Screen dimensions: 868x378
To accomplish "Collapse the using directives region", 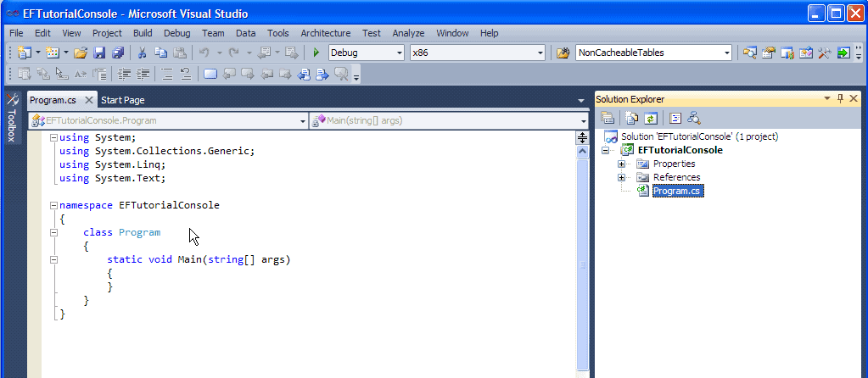I will [x=53, y=137].
